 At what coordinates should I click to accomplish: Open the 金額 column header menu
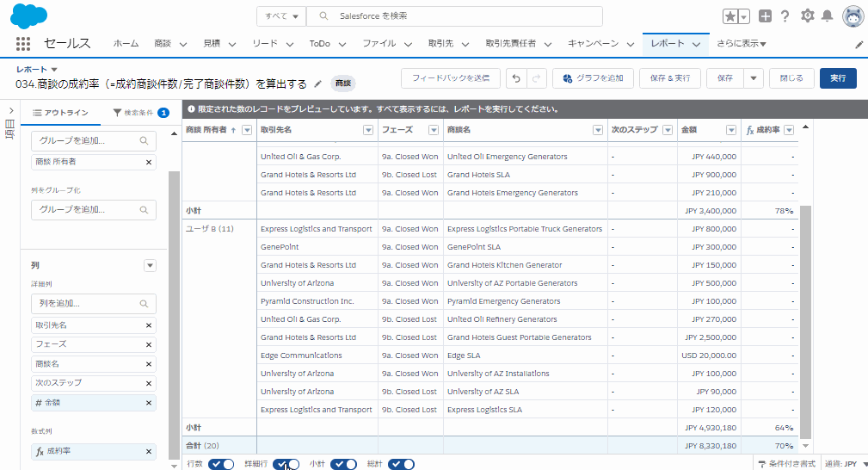(x=731, y=130)
